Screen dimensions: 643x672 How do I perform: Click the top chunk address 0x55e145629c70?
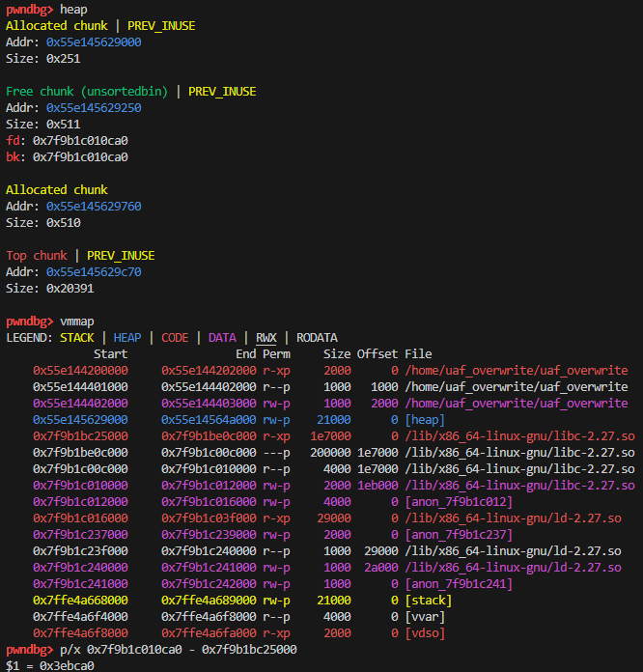pos(94,271)
